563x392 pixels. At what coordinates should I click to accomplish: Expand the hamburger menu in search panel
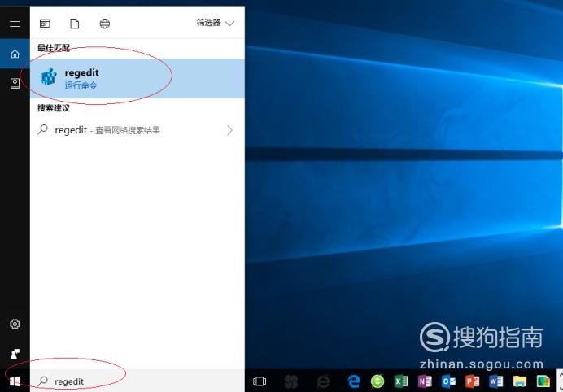point(15,24)
